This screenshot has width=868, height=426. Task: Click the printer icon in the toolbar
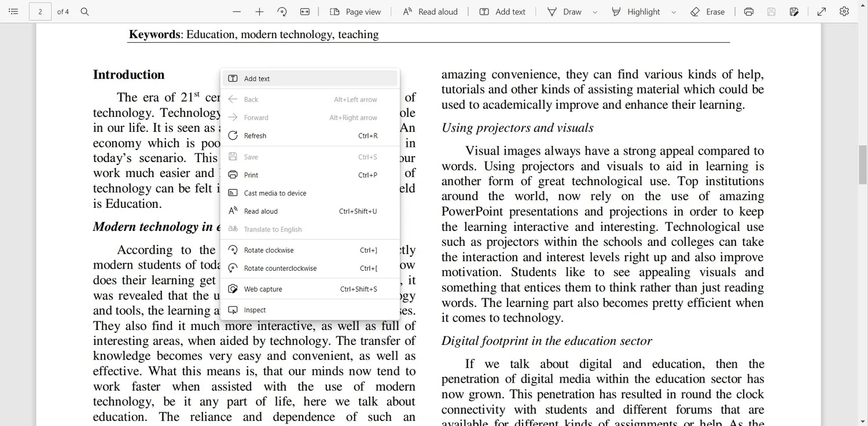(x=749, y=12)
